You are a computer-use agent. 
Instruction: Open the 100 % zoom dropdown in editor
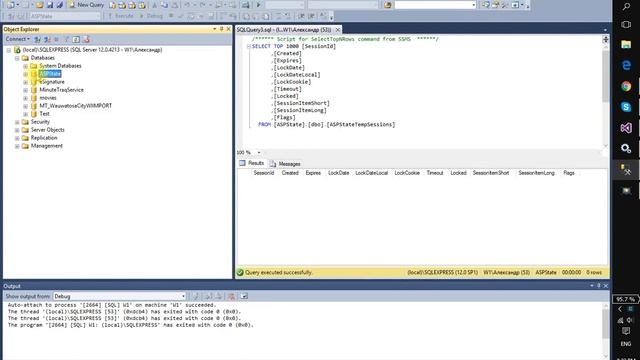pos(259,153)
